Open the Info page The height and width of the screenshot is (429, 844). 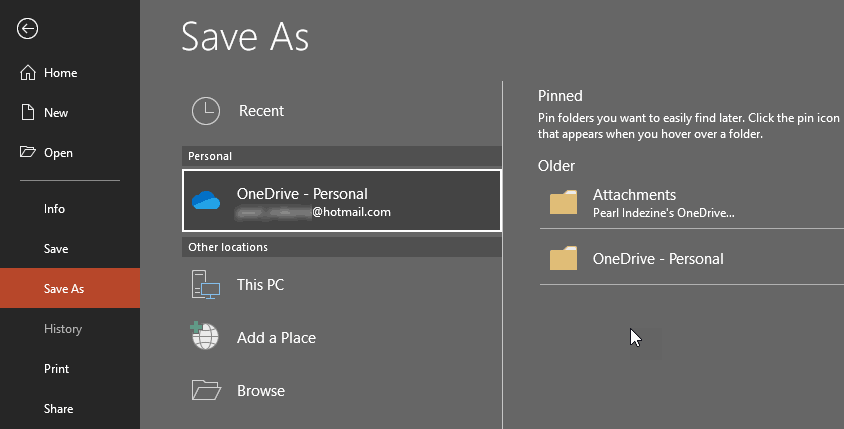70,209
